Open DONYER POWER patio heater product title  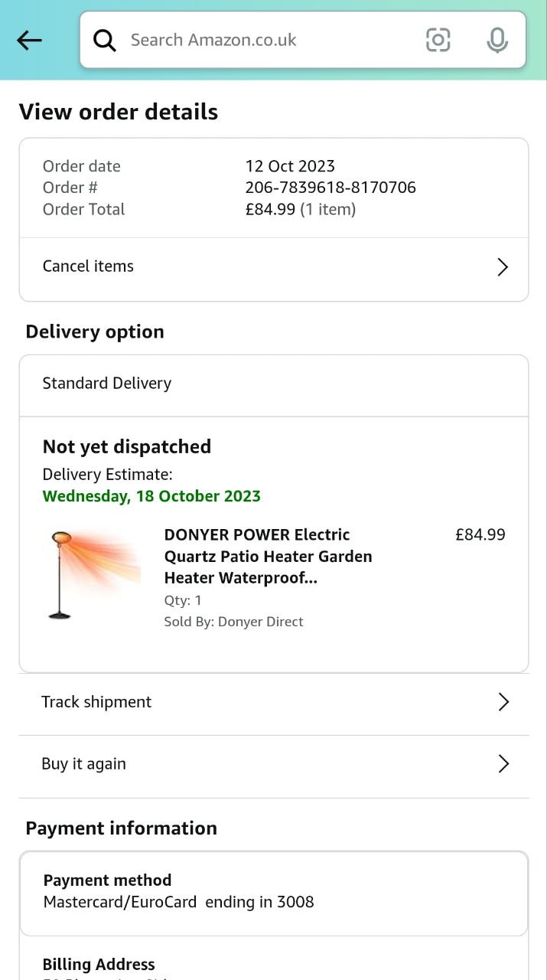[268, 556]
